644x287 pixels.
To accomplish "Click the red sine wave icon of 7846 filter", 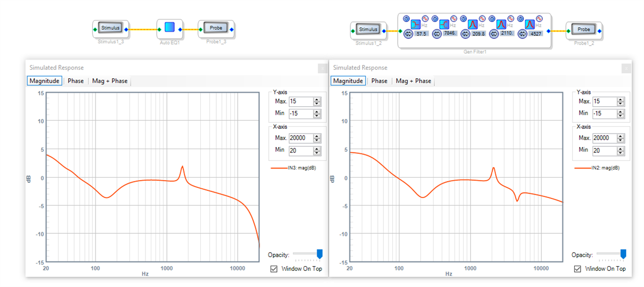I will click(453, 19).
